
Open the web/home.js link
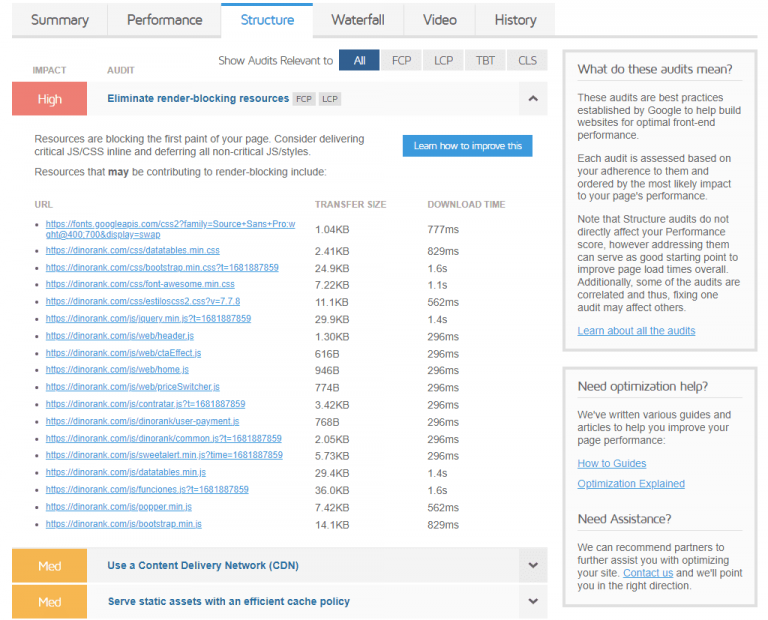coord(117,370)
